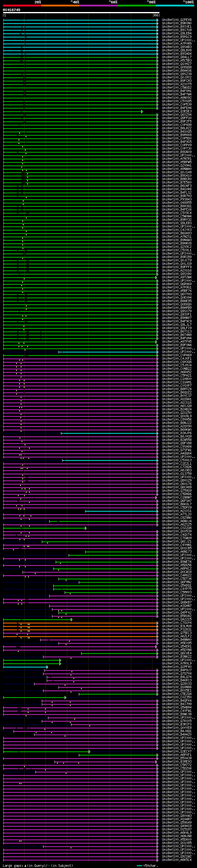
Task: Select hit label UniRef100_Q2PEV8
Action: (177, 20)
